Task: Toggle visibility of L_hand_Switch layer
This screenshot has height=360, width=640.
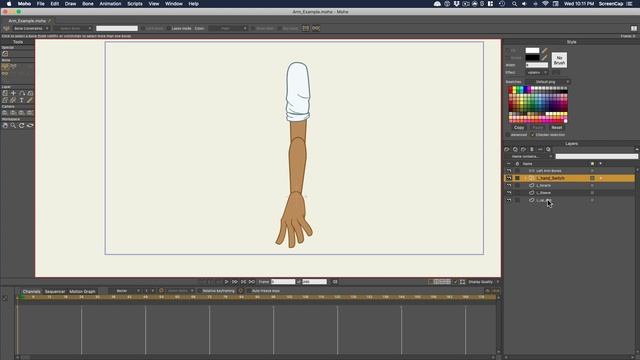Action: point(509,178)
